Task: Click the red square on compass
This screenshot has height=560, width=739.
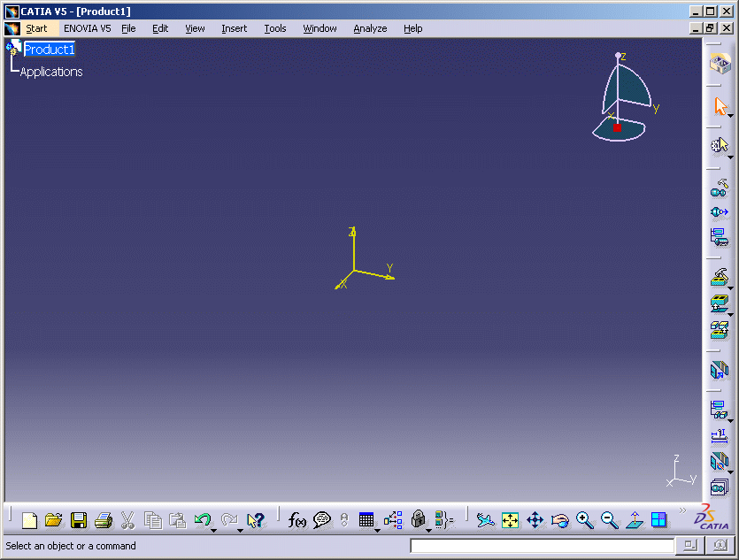Action: click(617, 127)
